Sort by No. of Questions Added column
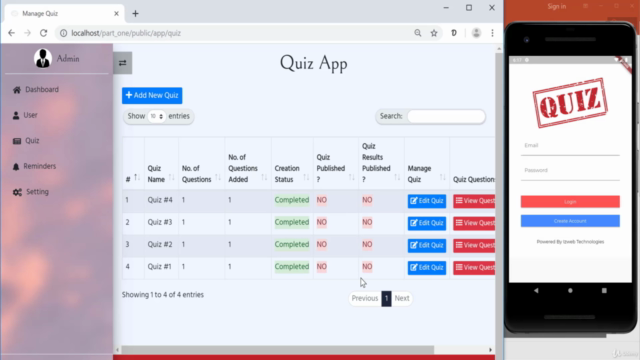640x360 pixels. coord(248,163)
